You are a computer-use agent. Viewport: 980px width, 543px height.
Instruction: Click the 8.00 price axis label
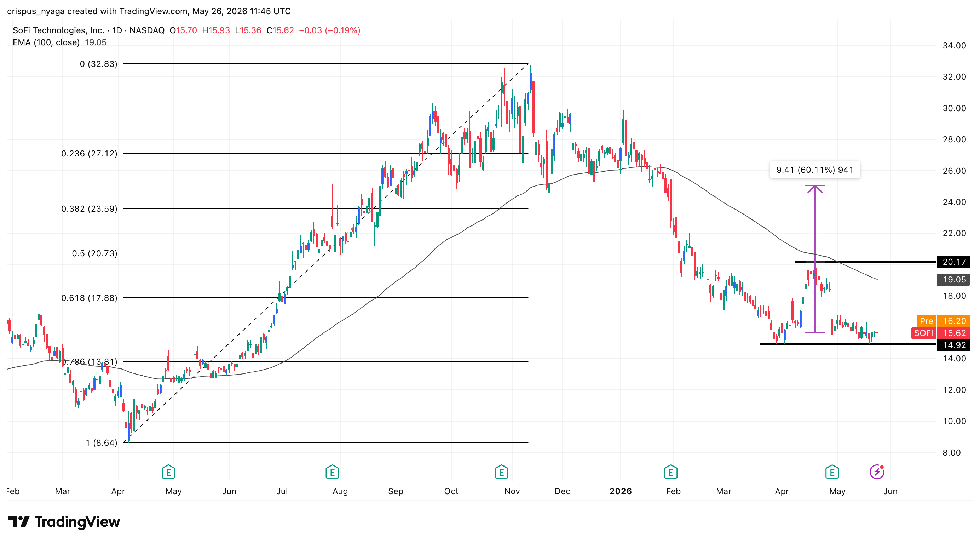point(951,452)
